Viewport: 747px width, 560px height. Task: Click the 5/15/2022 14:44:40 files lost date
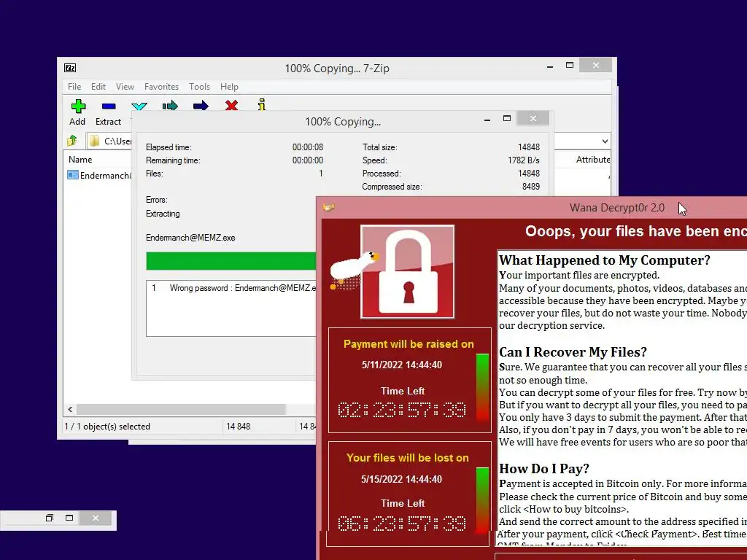(x=402, y=479)
